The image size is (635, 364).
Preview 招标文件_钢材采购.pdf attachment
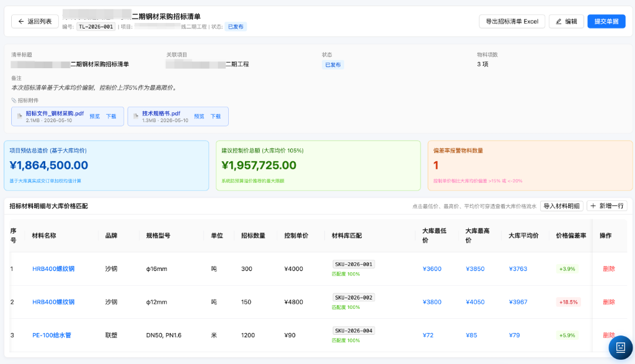point(95,116)
